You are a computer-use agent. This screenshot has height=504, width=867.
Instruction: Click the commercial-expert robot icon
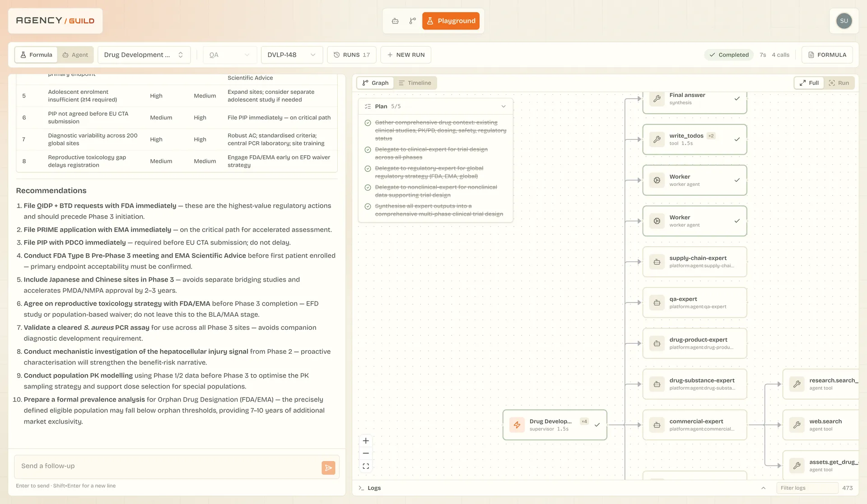pyautogui.click(x=657, y=425)
